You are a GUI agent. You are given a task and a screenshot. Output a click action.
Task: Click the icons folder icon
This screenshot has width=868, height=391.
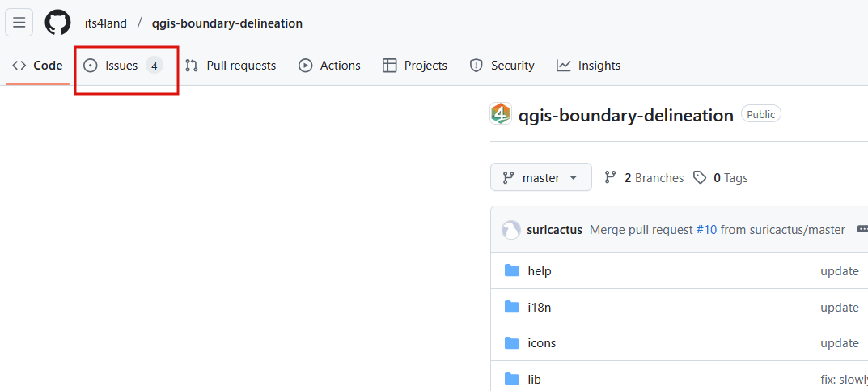[512, 342]
